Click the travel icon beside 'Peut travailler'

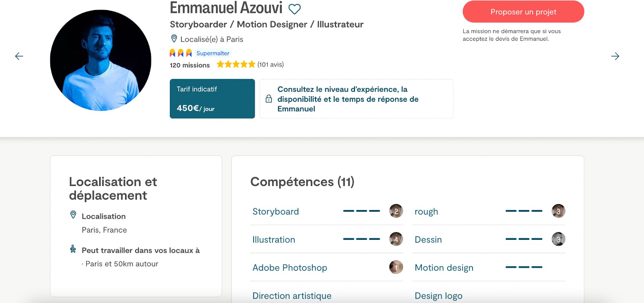[x=72, y=250]
